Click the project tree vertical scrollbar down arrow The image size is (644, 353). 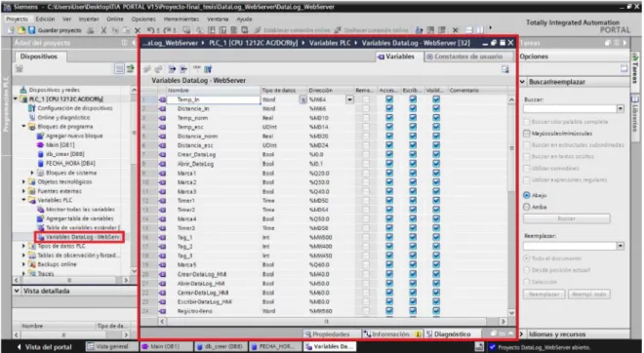click(x=134, y=271)
